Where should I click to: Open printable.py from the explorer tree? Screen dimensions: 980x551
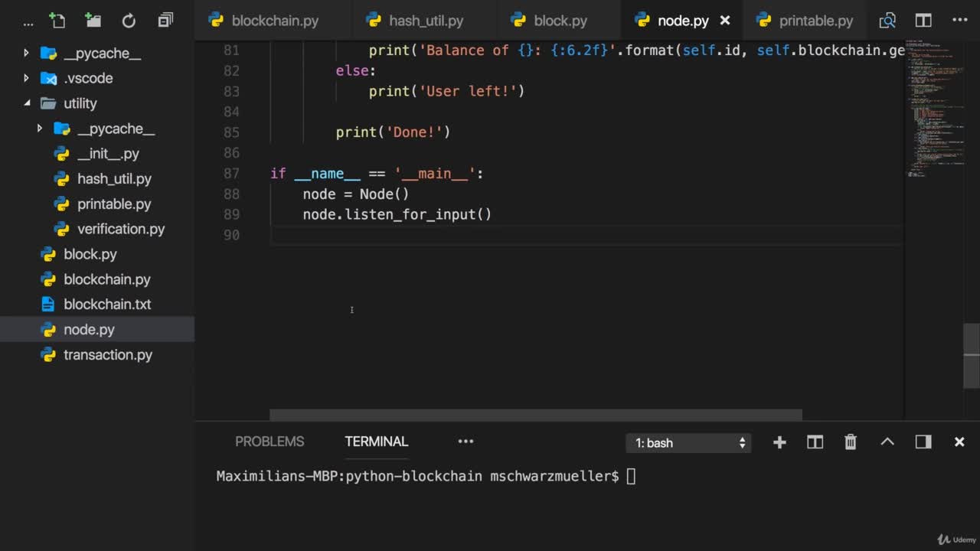(114, 204)
